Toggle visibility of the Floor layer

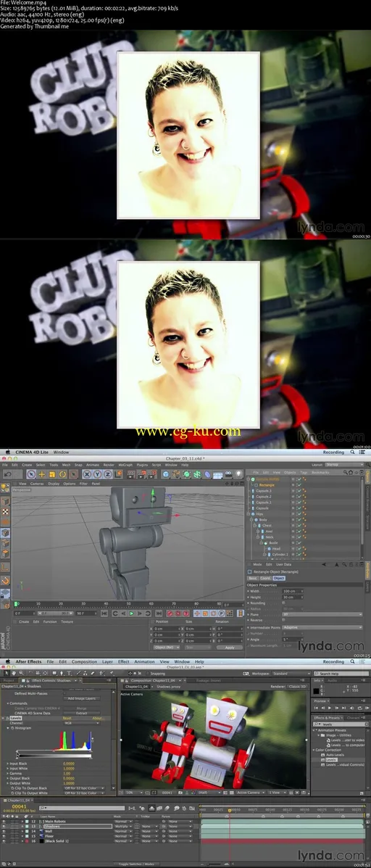tap(4, 836)
